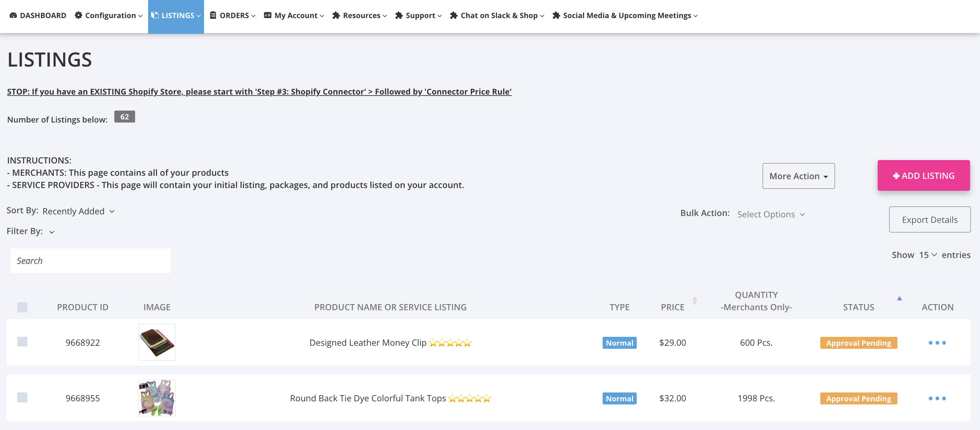The width and height of the screenshot is (980, 430).
Task: Change the Show 15 entries dropdown
Action: pyautogui.click(x=927, y=255)
